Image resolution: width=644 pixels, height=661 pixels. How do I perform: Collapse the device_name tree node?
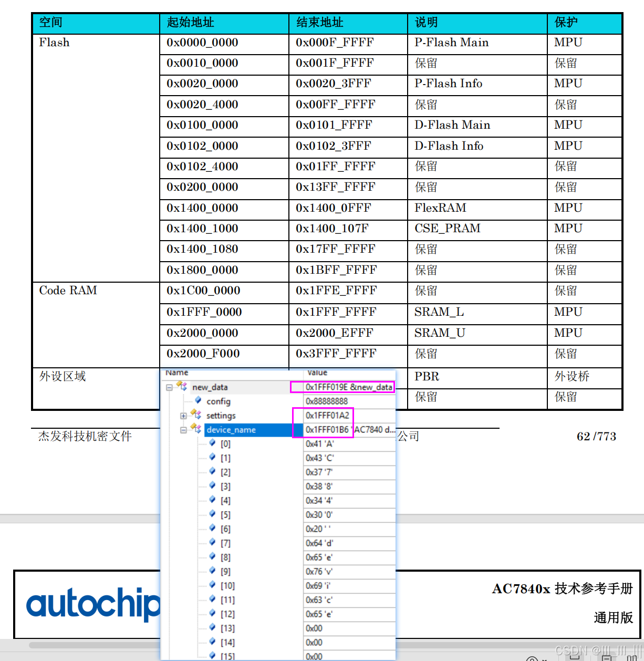pyautogui.click(x=183, y=430)
